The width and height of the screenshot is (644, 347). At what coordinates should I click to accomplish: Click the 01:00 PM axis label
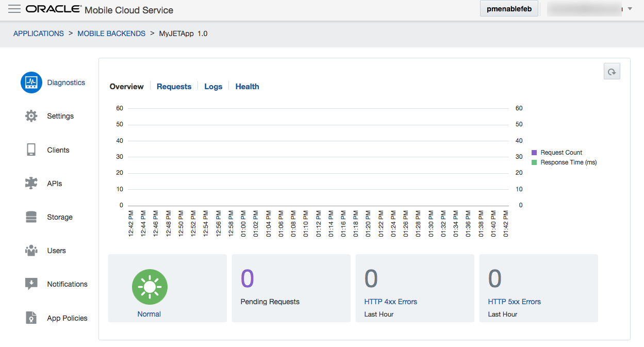click(x=243, y=223)
